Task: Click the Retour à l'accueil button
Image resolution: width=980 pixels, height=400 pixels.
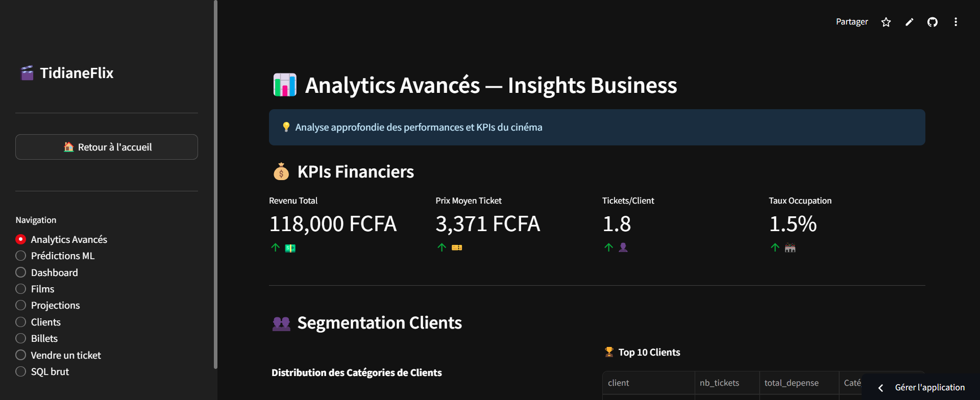Action: [107, 147]
